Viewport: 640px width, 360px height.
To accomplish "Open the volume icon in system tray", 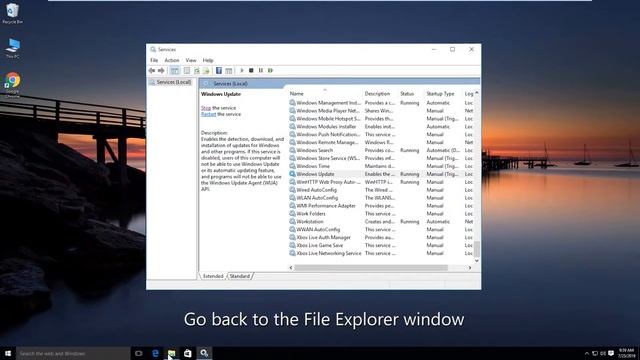I will tap(603, 353).
